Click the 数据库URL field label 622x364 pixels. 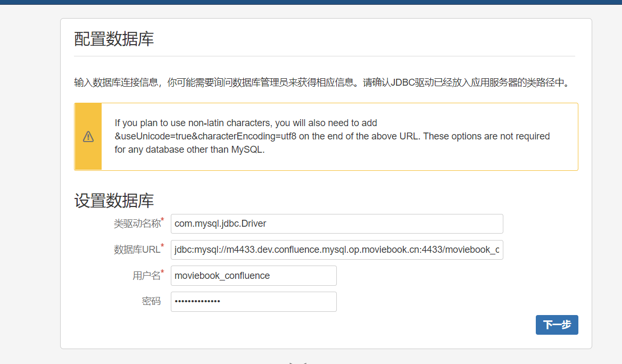point(137,249)
